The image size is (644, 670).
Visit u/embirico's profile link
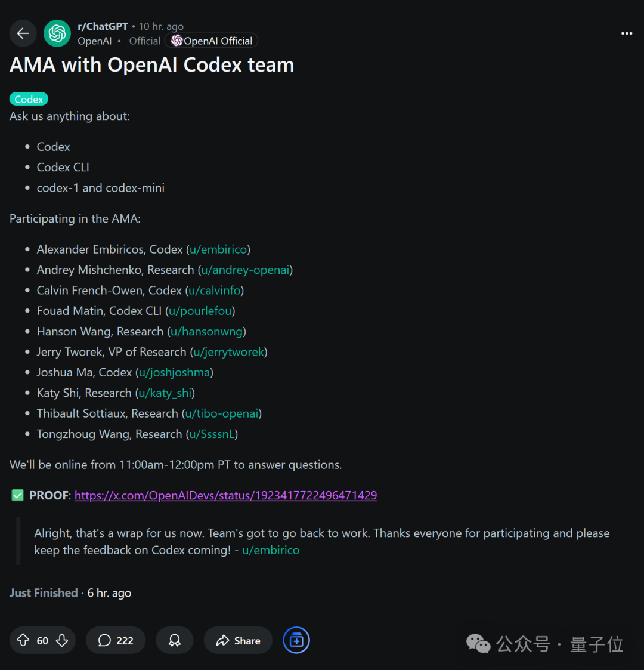pyautogui.click(x=218, y=249)
